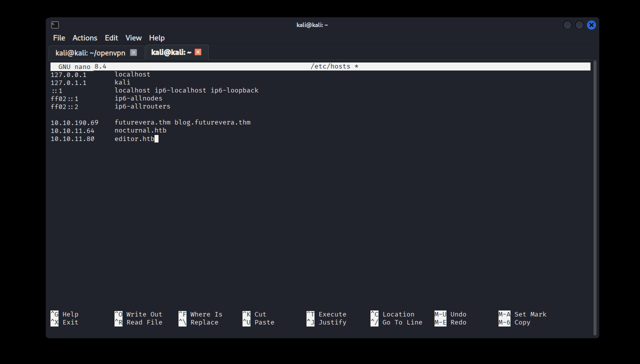Click the ^X Exit shortcut

(x=64, y=322)
